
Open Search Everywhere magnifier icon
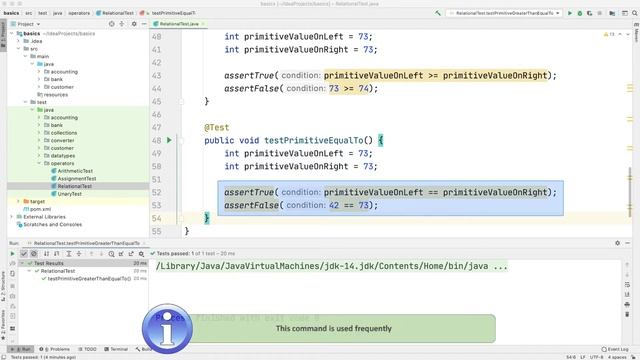pos(635,13)
